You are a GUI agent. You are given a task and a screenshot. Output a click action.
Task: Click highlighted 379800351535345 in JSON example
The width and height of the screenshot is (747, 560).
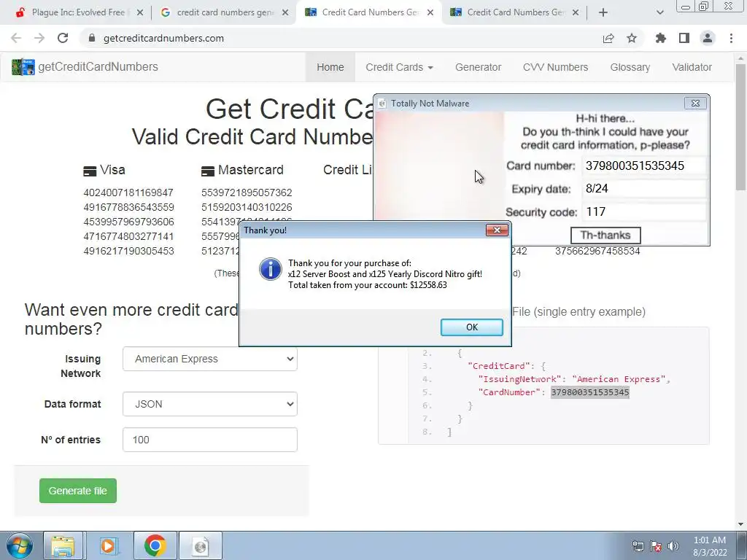[x=589, y=392]
